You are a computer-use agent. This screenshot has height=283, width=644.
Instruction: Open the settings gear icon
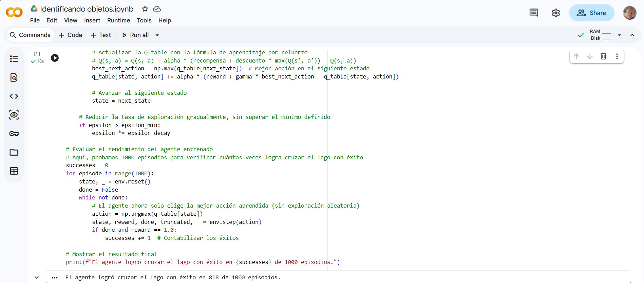(556, 13)
